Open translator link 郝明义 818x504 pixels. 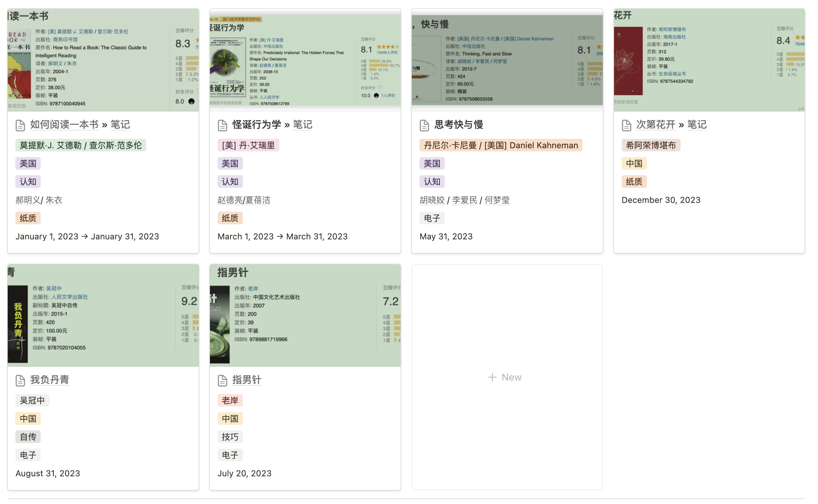click(28, 200)
